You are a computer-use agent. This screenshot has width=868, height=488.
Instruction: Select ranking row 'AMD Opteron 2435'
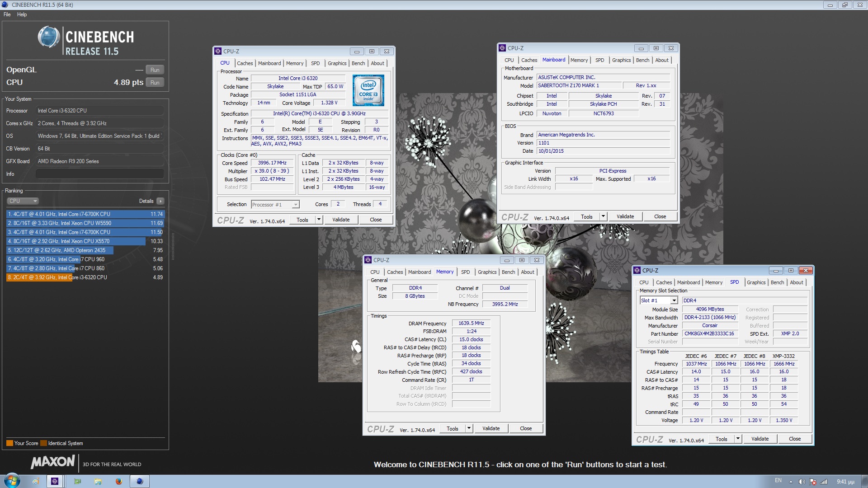[x=85, y=250]
